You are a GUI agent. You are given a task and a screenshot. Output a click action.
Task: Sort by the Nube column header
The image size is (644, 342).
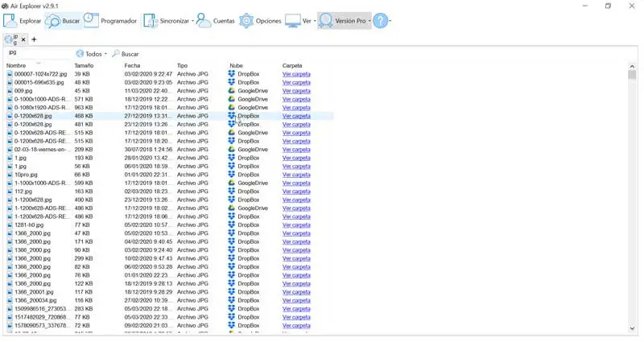click(236, 66)
